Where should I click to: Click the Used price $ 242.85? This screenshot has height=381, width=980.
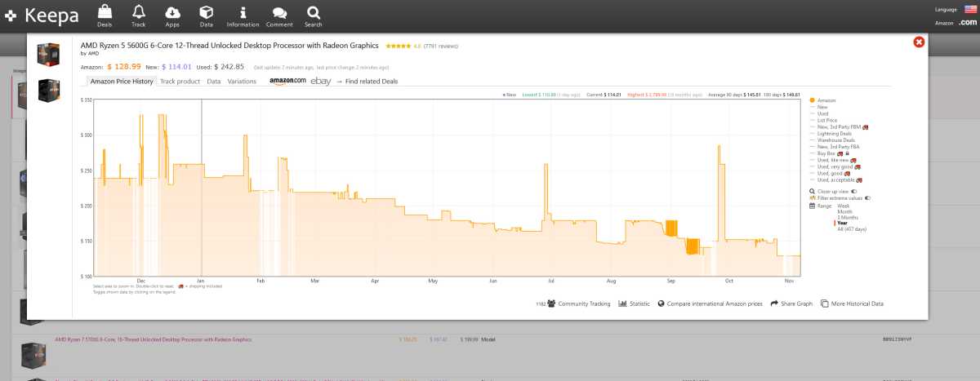pos(229,66)
